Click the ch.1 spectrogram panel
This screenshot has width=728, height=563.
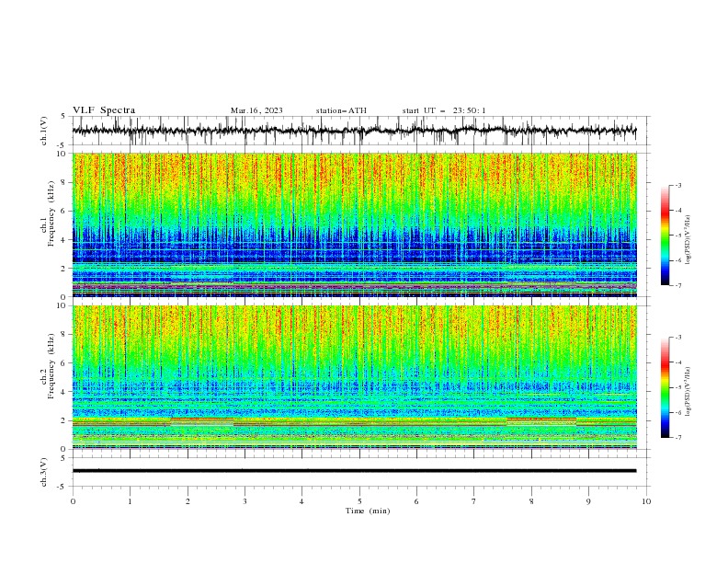[x=354, y=224]
